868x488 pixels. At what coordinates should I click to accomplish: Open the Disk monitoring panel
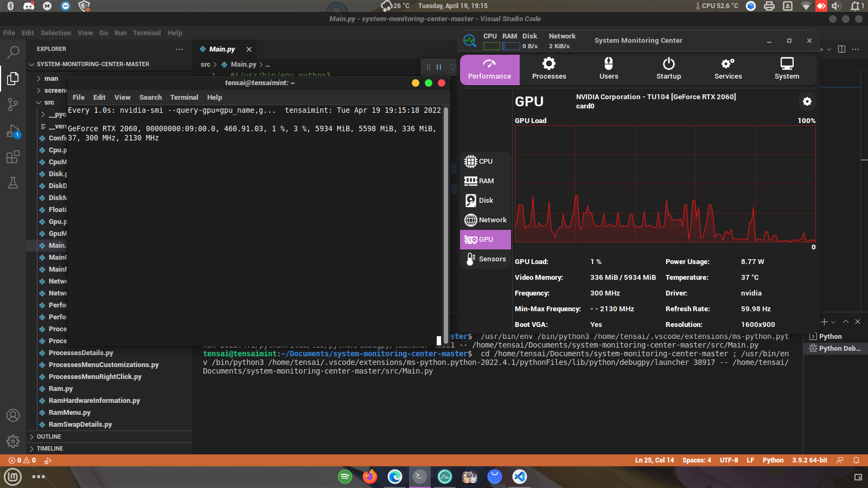484,200
